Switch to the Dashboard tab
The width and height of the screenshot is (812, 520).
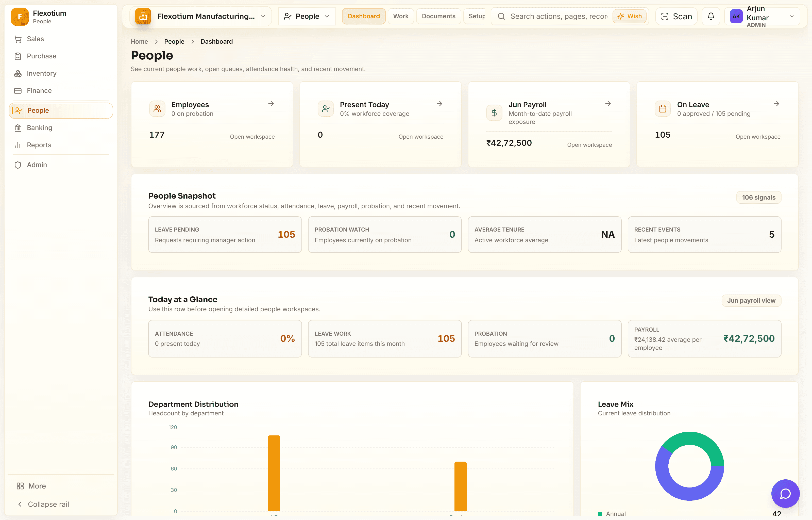pos(364,16)
